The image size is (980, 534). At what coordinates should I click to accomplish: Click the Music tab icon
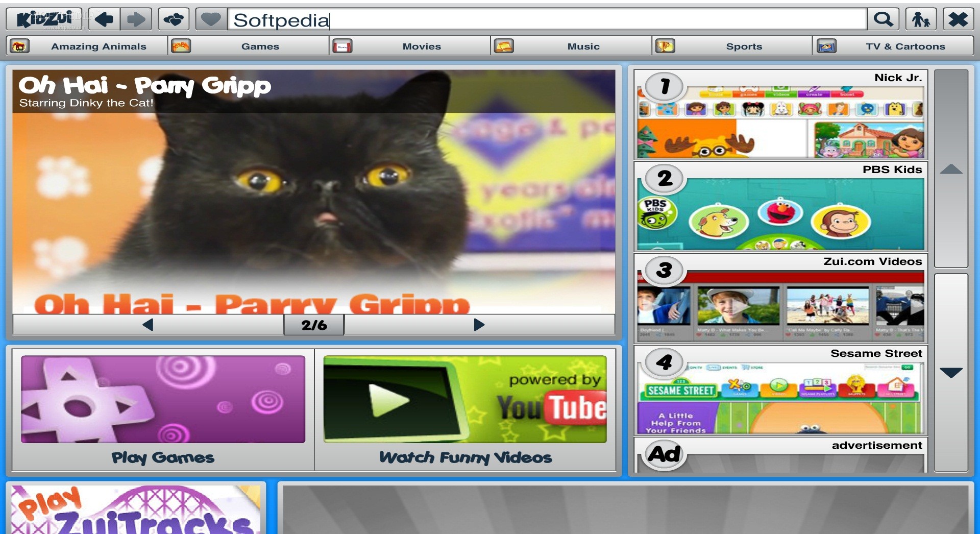point(503,46)
